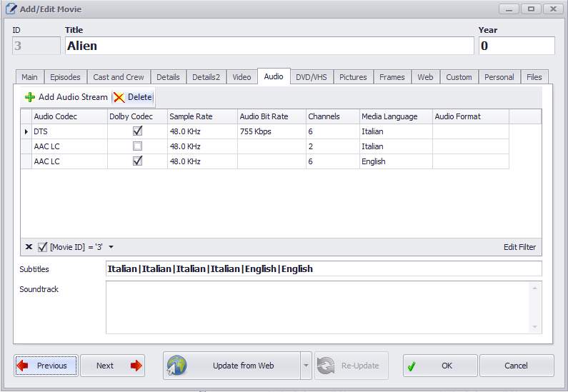The image size is (568, 392).
Task: Click the Cancel button
Action: (516, 366)
